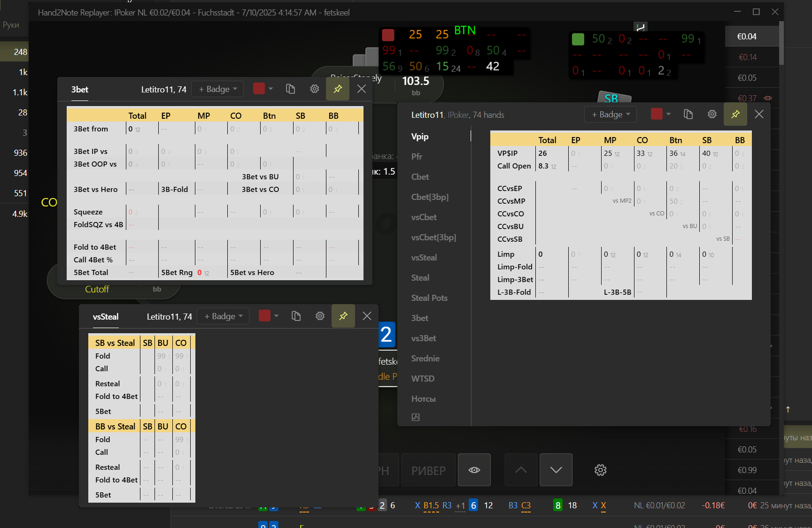Viewport: 812px width, 528px height.
Task: Close the Letitro11 IPoker popup
Action: [x=759, y=115]
